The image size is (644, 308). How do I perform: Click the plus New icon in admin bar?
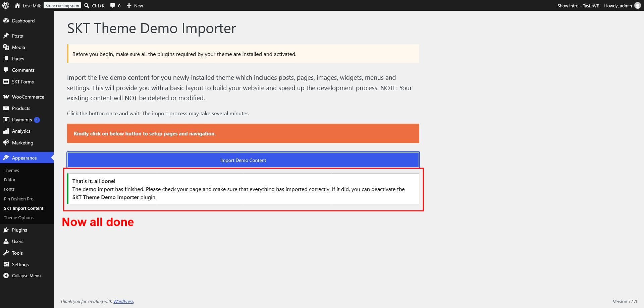(129, 5)
